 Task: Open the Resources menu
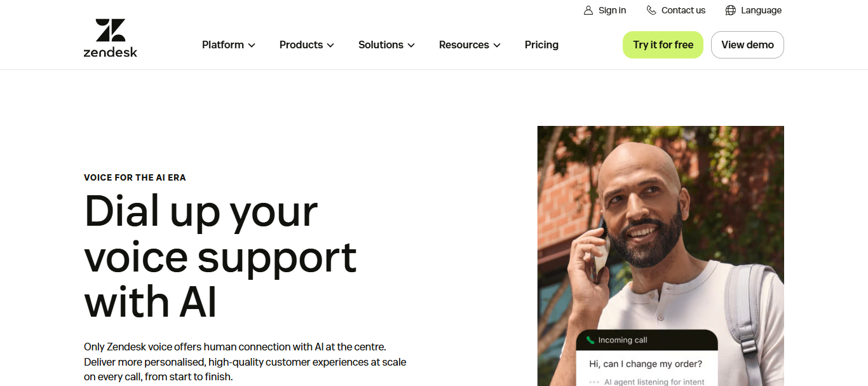(x=470, y=45)
